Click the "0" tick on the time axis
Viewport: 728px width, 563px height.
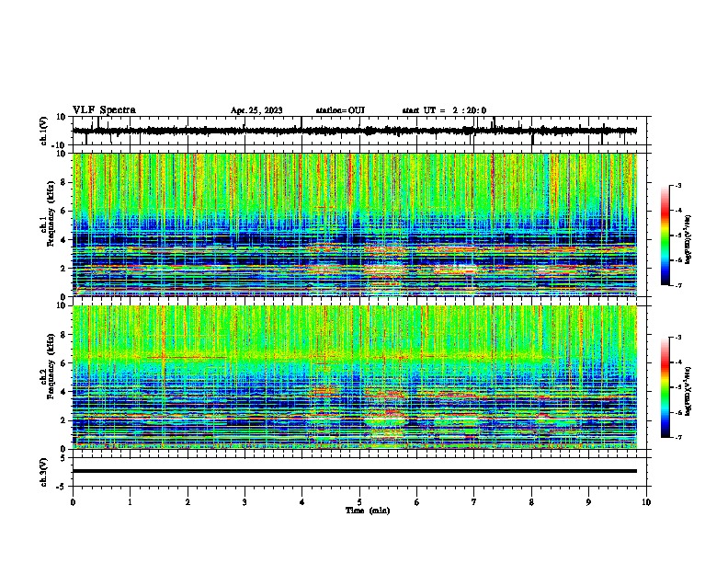pos(73,502)
